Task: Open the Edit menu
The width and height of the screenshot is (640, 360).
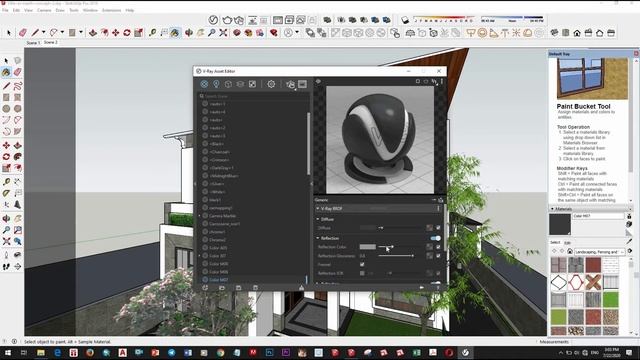Action: tap(16, 10)
